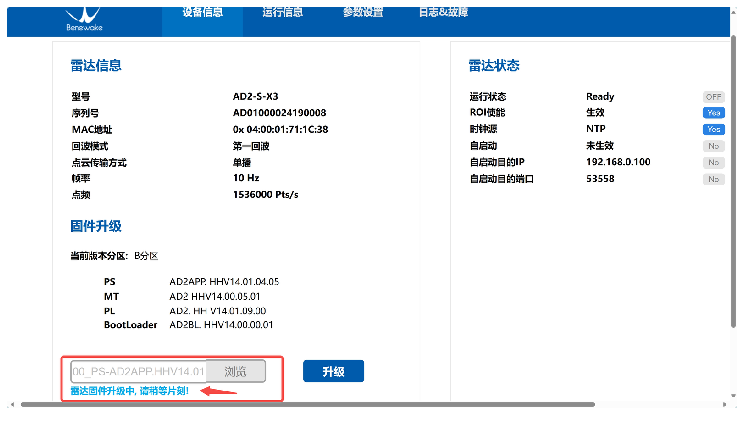Click the 固件升级 heading
Image resolution: width=754 pixels, height=423 pixels.
(x=96, y=226)
